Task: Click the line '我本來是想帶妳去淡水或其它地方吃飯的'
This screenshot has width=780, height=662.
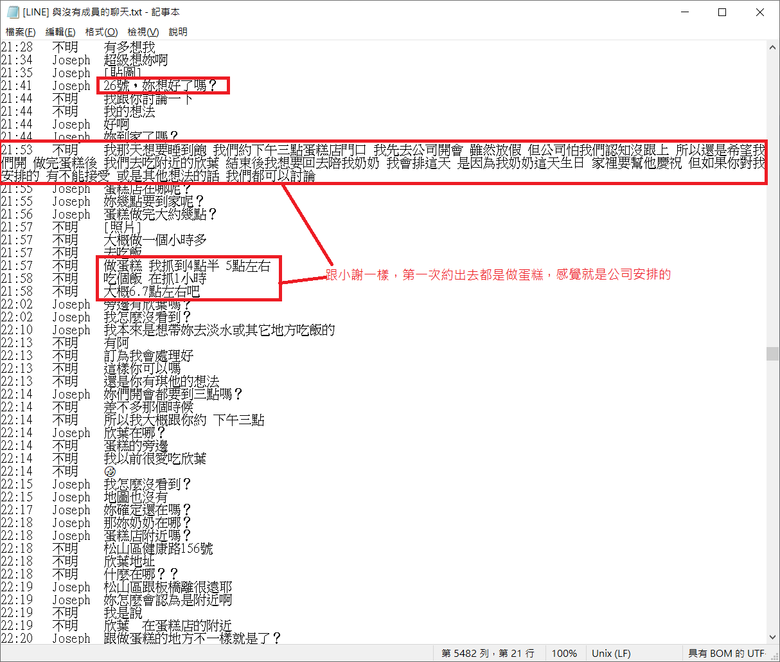Action: pos(219,330)
